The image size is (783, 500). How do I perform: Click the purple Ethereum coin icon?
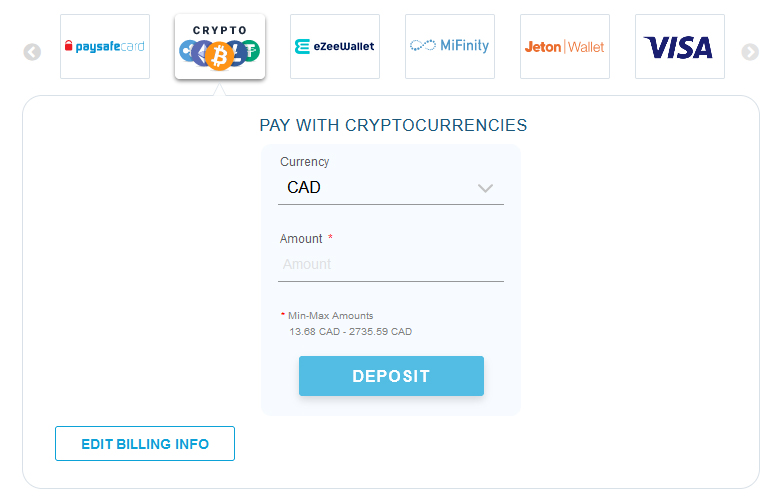(201, 50)
